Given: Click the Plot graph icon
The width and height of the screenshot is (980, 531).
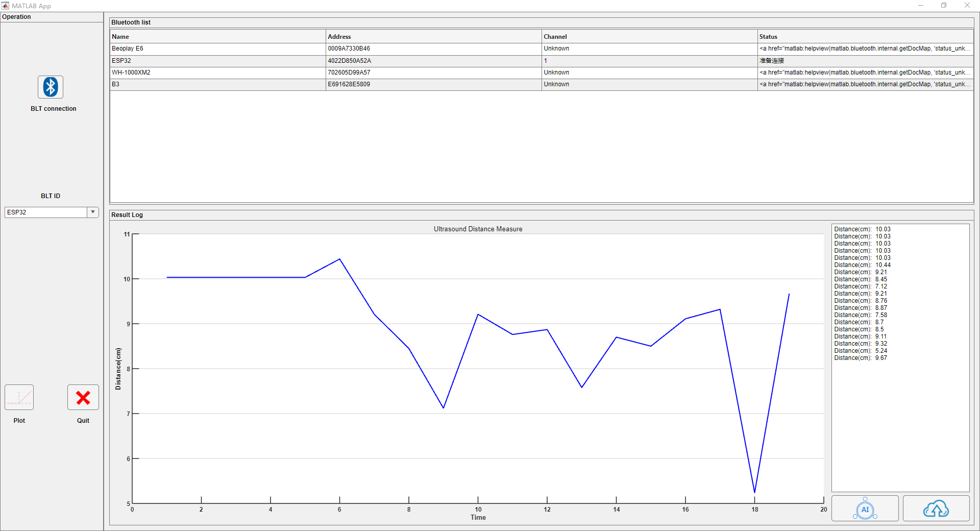Looking at the screenshot, I should click(x=19, y=397).
